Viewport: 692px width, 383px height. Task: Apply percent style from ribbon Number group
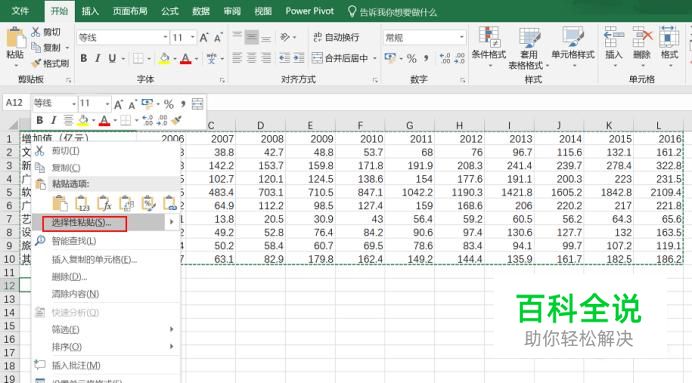coord(411,58)
